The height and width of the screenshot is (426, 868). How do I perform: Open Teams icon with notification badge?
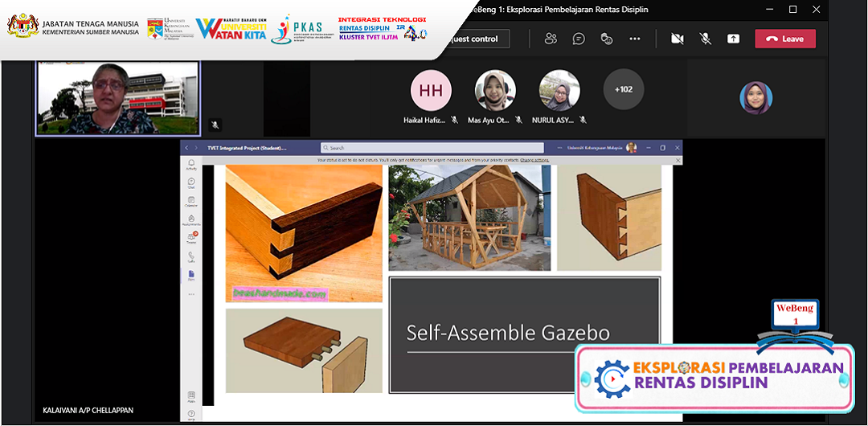[191, 238]
